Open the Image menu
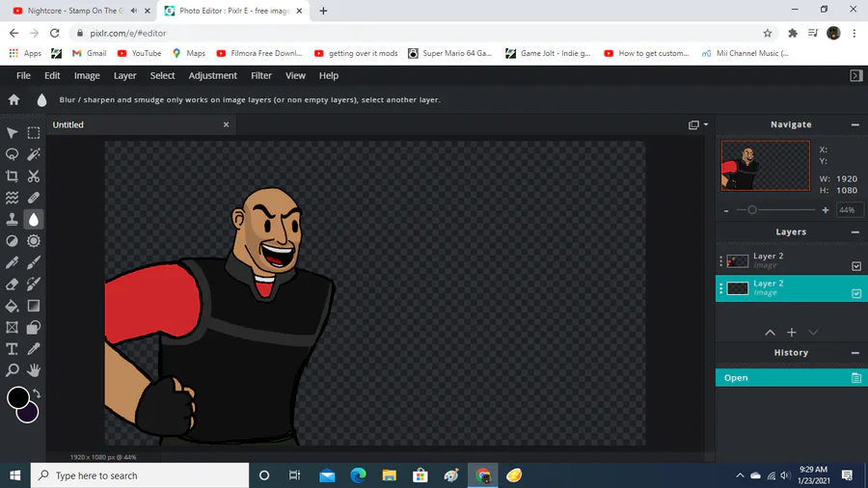This screenshot has height=488, width=868. [87, 76]
